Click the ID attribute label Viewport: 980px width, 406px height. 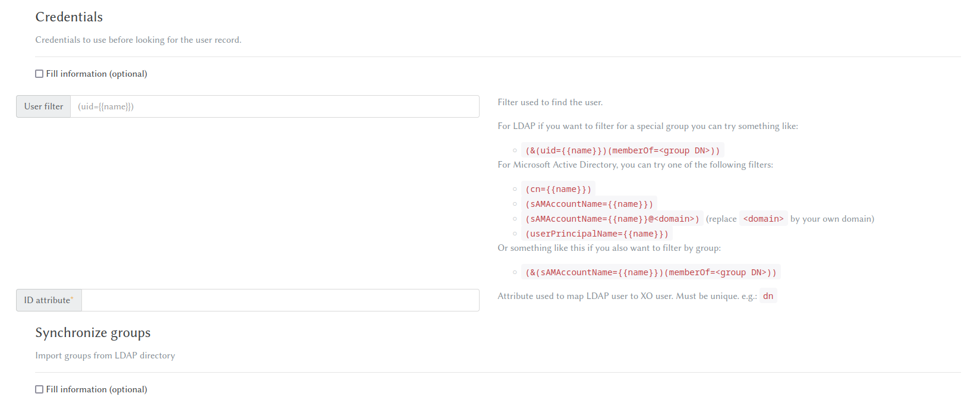(49, 300)
